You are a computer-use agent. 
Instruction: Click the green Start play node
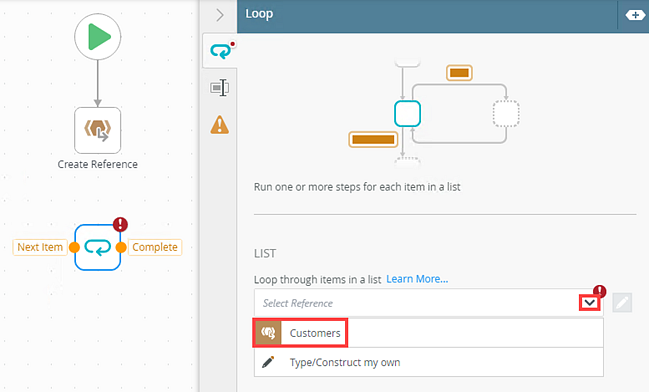[x=98, y=37]
